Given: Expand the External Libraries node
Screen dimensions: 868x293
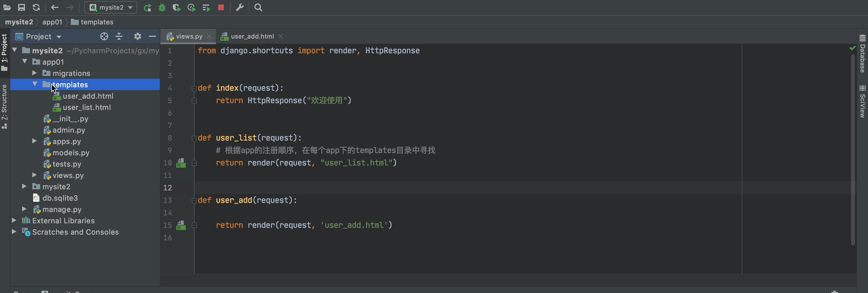Looking at the screenshot, I should click(x=14, y=220).
